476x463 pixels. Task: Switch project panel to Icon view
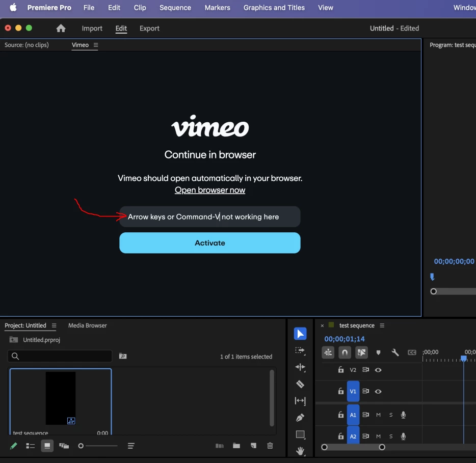(47, 446)
